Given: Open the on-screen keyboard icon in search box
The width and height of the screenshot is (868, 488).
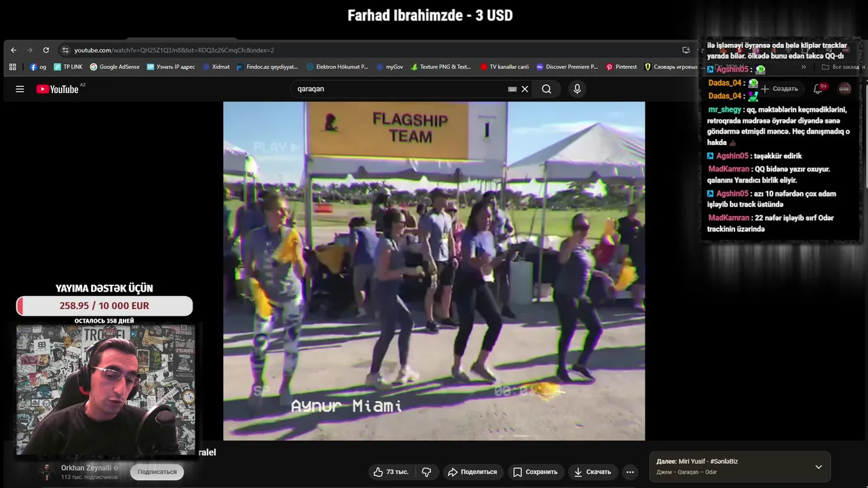Looking at the screenshot, I should [x=513, y=89].
